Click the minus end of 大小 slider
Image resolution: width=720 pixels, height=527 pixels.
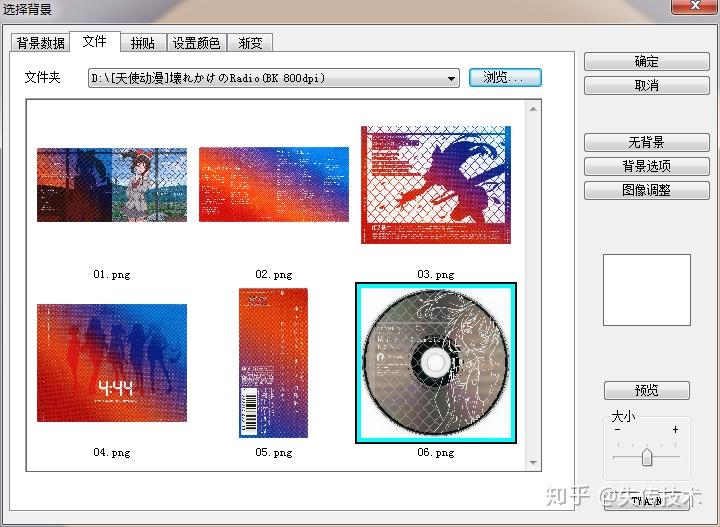coord(617,430)
